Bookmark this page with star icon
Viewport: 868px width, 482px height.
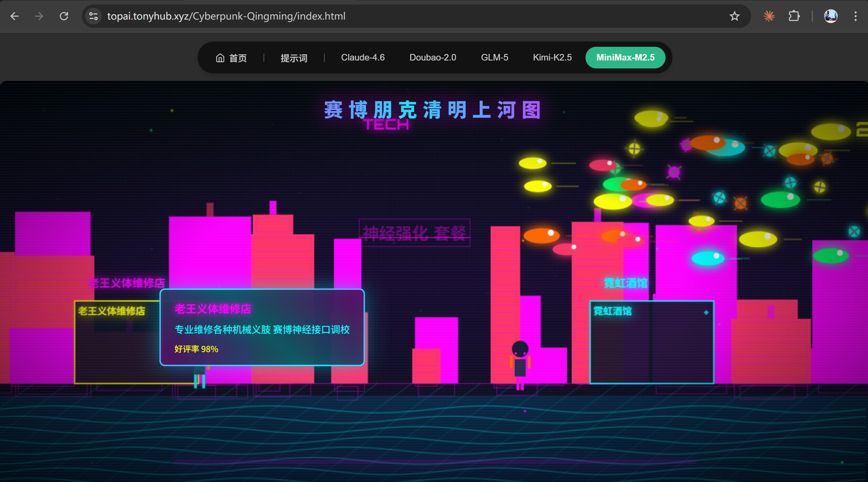tap(734, 16)
